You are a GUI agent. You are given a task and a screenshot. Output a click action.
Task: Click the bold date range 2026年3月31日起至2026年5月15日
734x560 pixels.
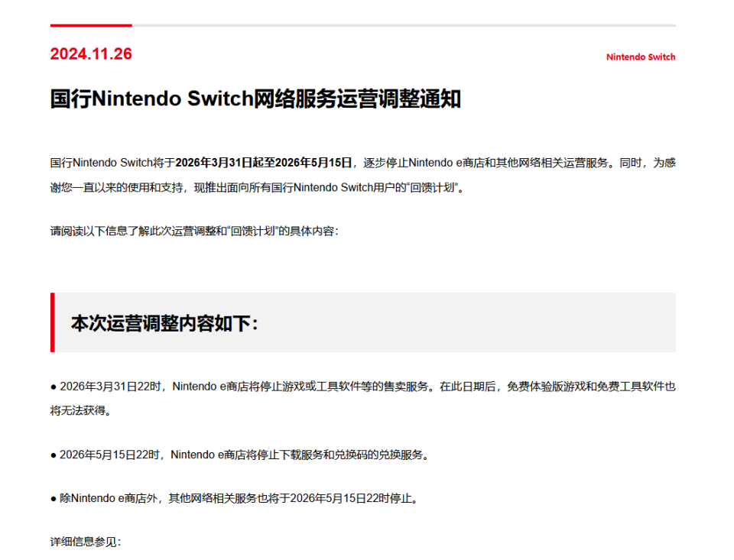[264, 162]
